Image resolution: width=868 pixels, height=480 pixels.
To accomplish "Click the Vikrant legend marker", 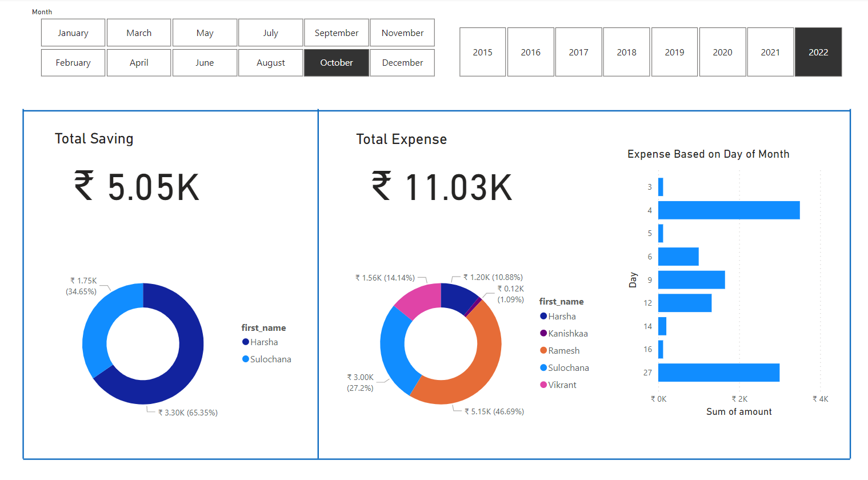I will pos(544,385).
